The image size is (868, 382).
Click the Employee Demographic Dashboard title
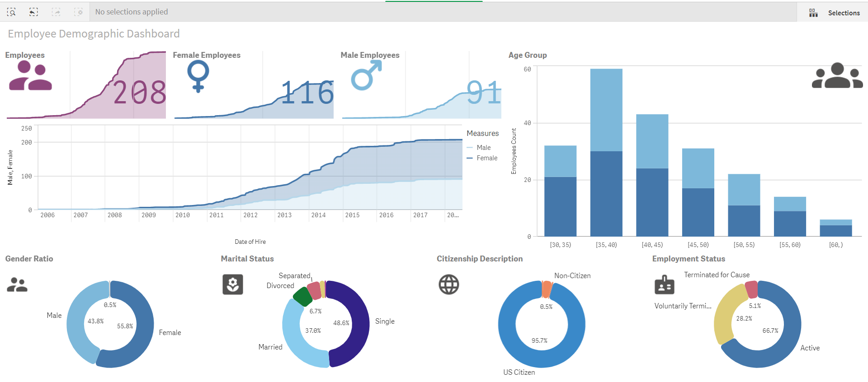click(x=94, y=34)
